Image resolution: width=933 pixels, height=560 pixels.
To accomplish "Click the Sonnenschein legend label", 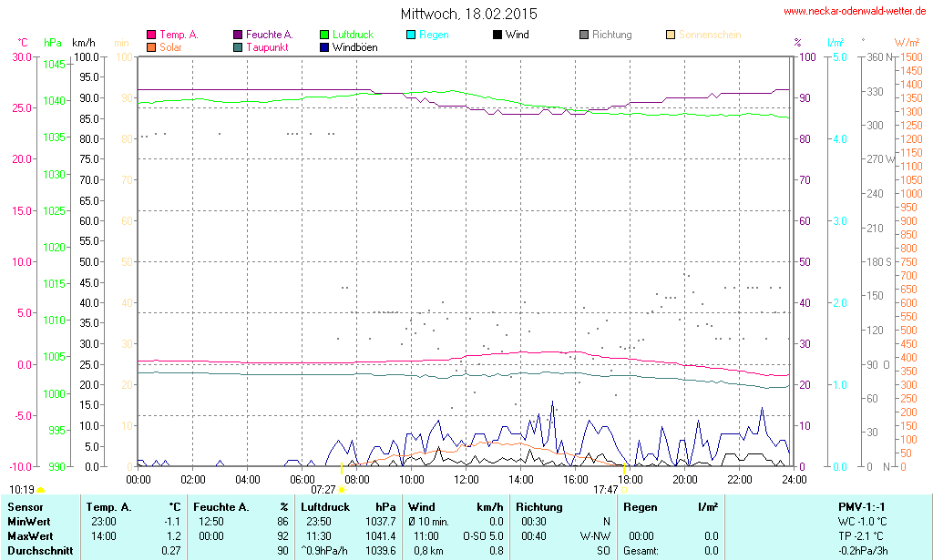I will coord(709,36).
